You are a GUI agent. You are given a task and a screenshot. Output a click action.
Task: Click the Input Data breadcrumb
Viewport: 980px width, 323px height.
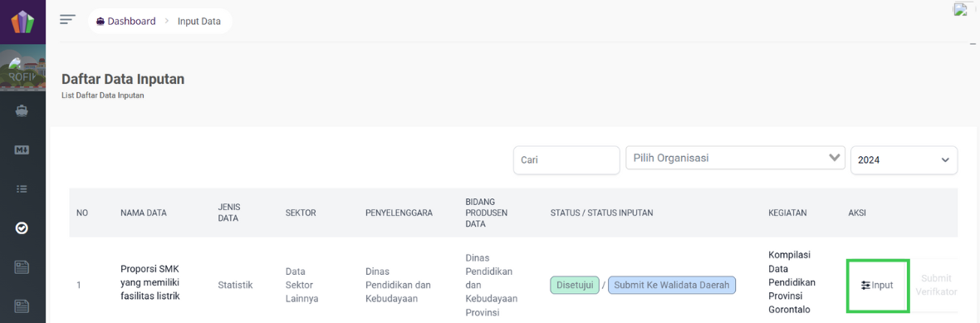point(198,22)
